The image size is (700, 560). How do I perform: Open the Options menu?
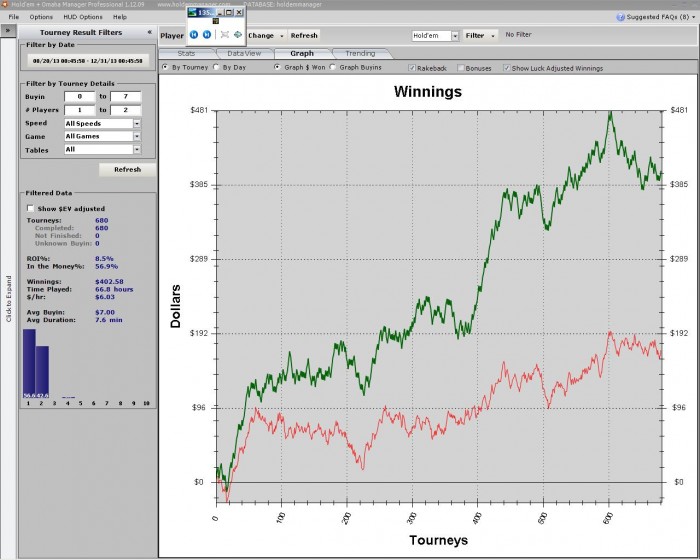tap(41, 17)
